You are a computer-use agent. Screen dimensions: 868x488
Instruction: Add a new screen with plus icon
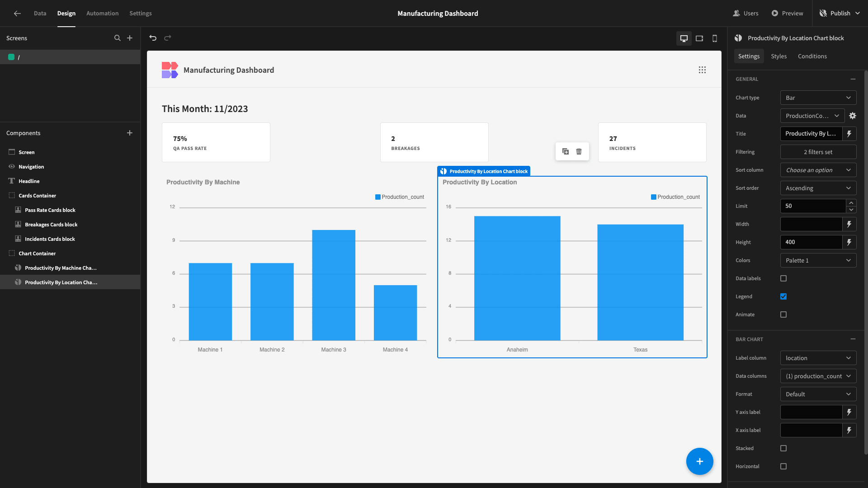(130, 38)
